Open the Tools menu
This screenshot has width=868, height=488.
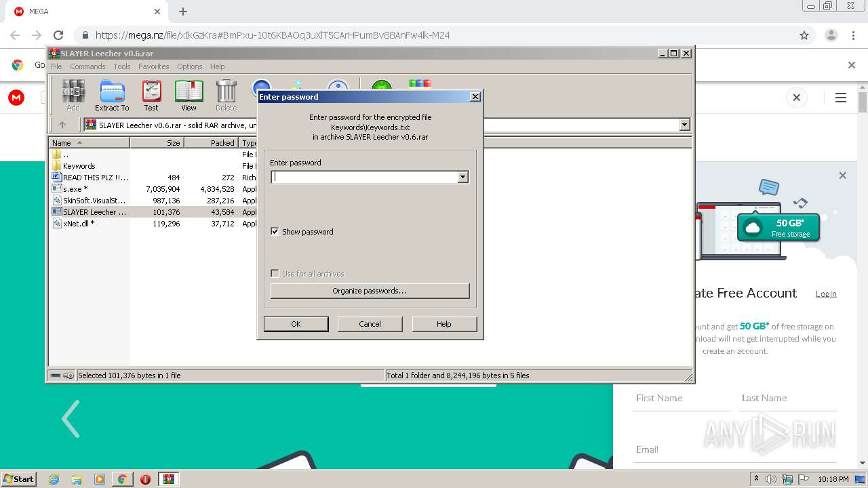[x=122, y=66]
